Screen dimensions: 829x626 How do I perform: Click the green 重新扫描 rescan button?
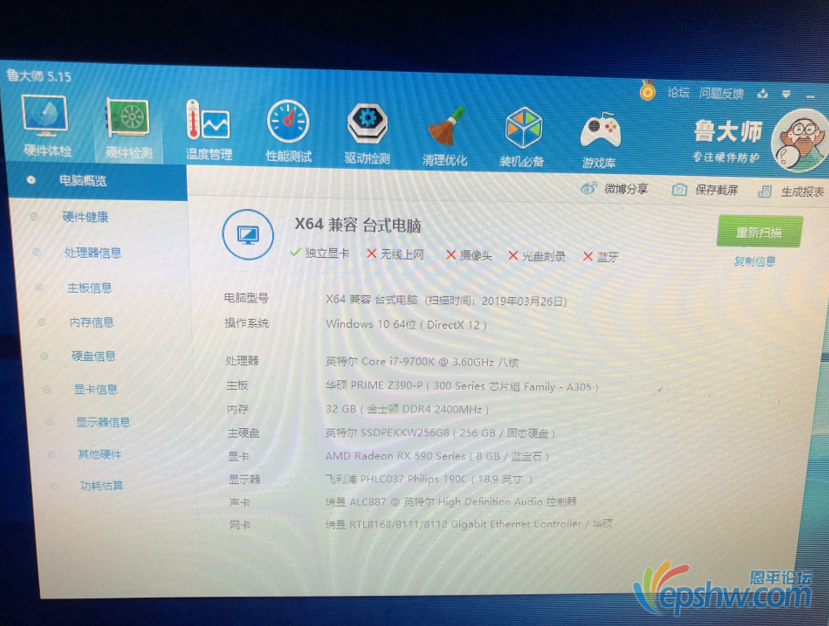[759, 232]
